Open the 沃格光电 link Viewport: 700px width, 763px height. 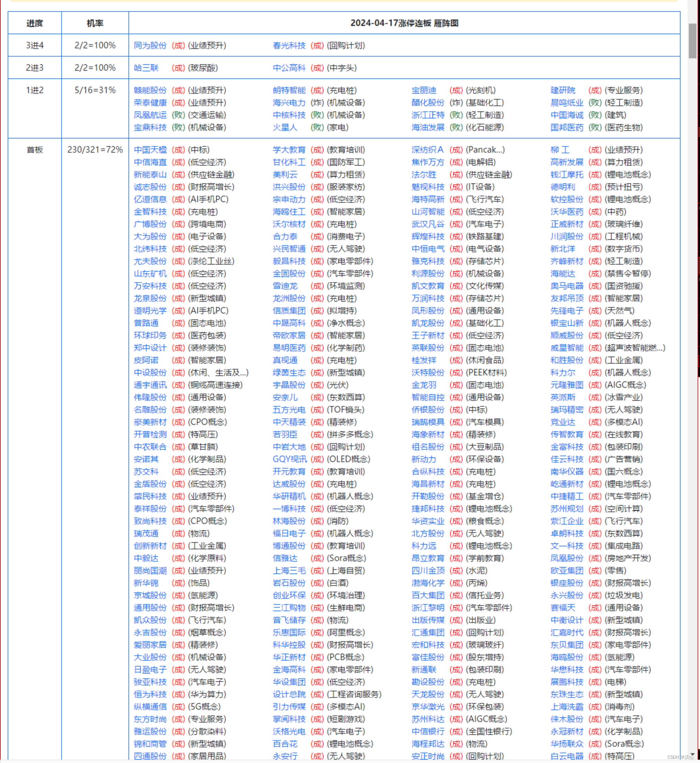289,732
